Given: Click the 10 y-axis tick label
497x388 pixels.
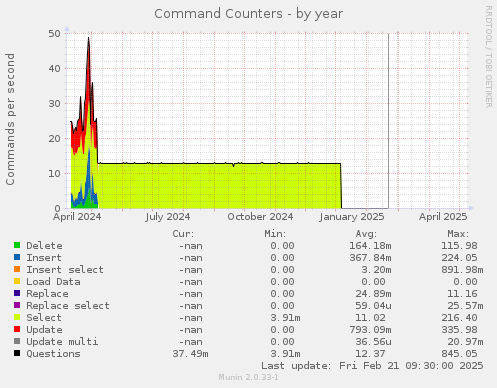Looking at the screenshot, I should click(x=54, y=173).
